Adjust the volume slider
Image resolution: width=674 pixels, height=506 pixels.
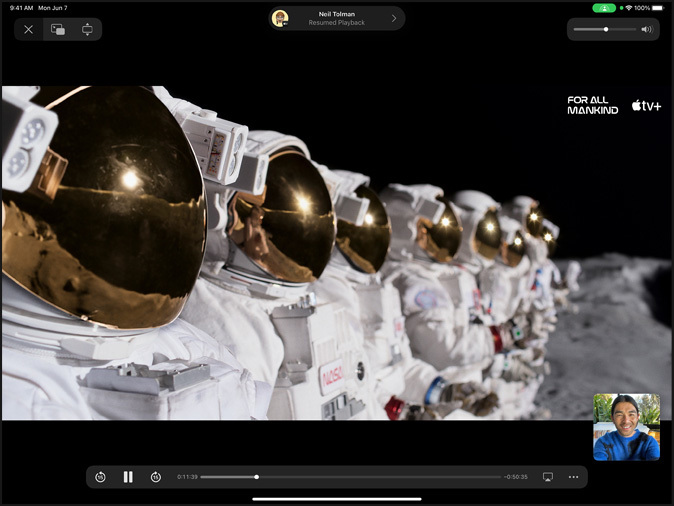[605, 29]
